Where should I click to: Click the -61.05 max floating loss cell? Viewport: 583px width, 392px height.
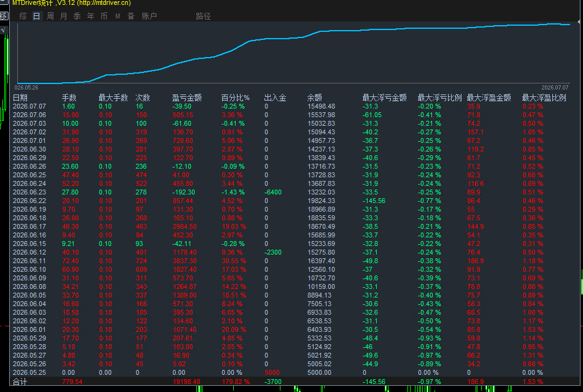(x=372, y=115)
